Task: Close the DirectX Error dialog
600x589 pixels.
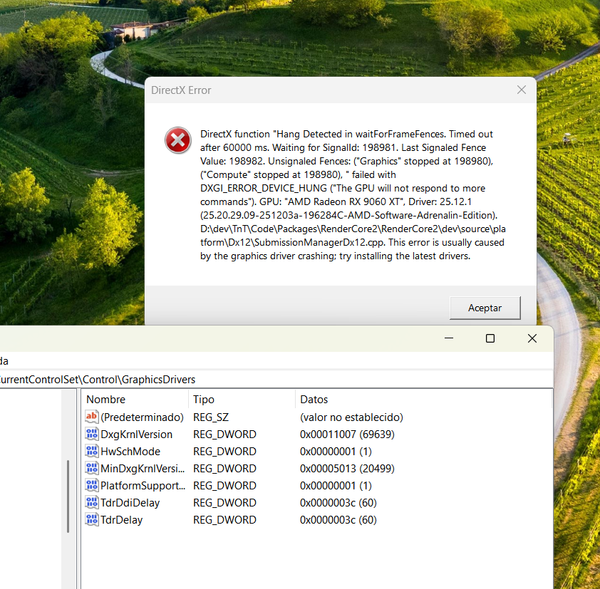Action: [x=521, y=90]
